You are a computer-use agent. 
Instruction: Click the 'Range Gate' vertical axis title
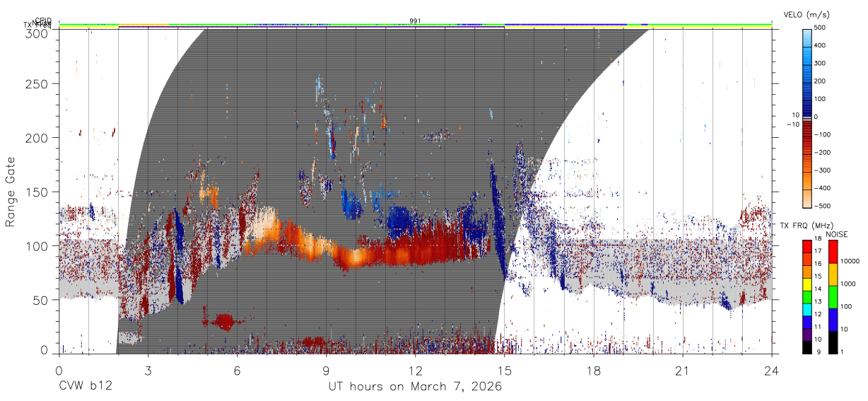coord(11,193)
